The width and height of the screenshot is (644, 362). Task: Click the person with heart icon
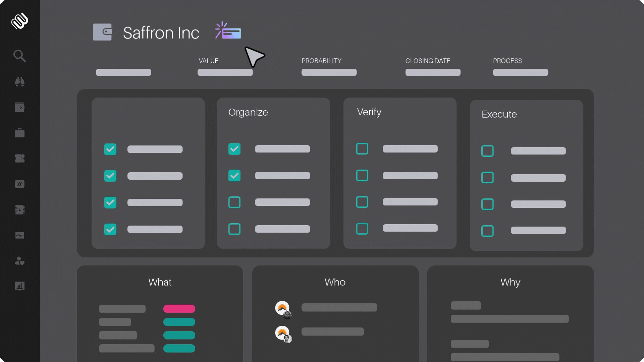coord(19,261)
